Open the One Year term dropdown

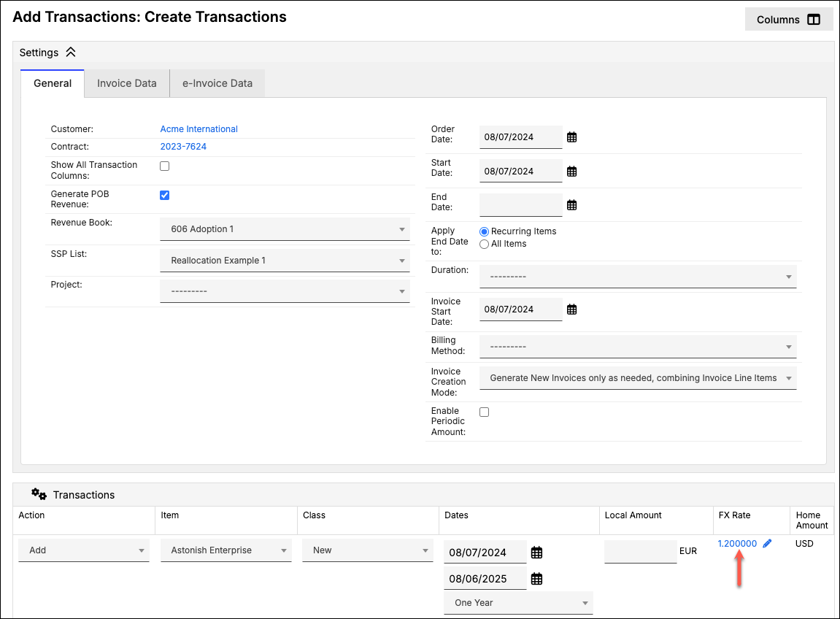click(519, 603)
